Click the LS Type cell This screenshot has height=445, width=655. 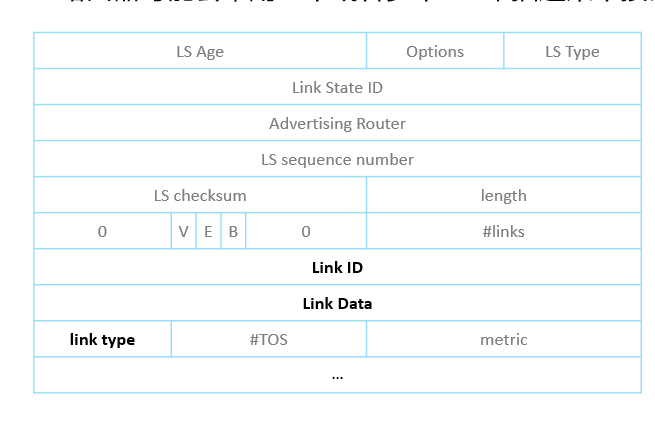click(x=572, y=51)
